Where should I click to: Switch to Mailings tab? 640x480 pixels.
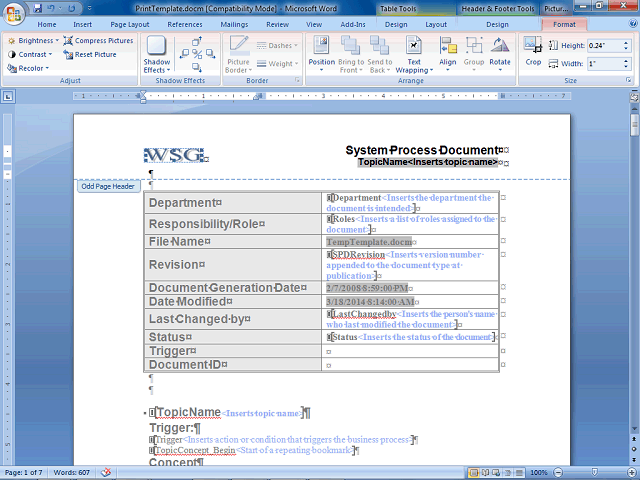[234, 24]
